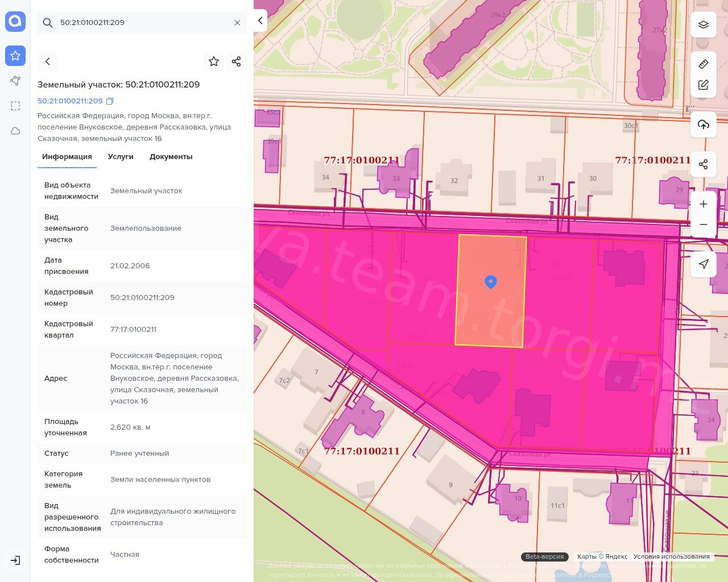Share the map via map toolbar
728x582 pixels.
click(704, 165)
